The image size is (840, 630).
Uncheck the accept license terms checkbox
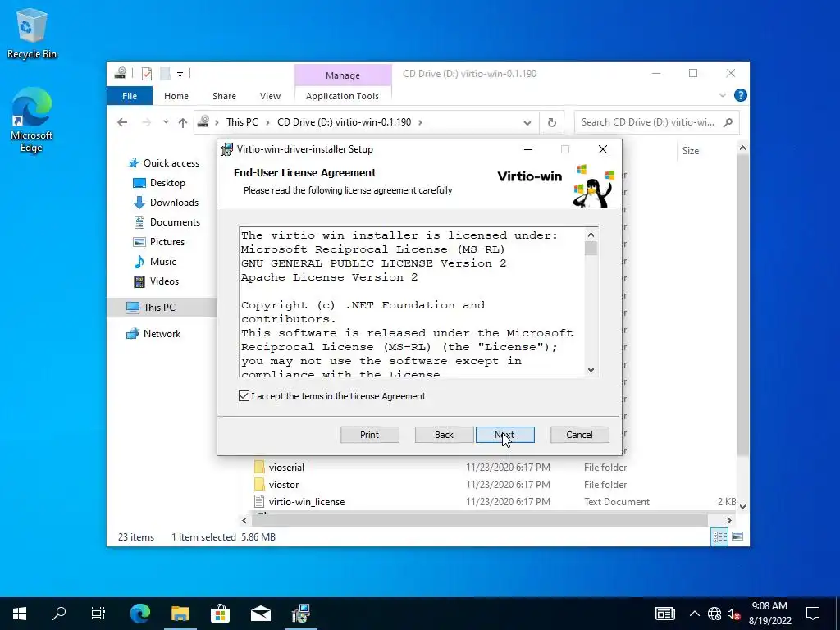pos(244,396)
